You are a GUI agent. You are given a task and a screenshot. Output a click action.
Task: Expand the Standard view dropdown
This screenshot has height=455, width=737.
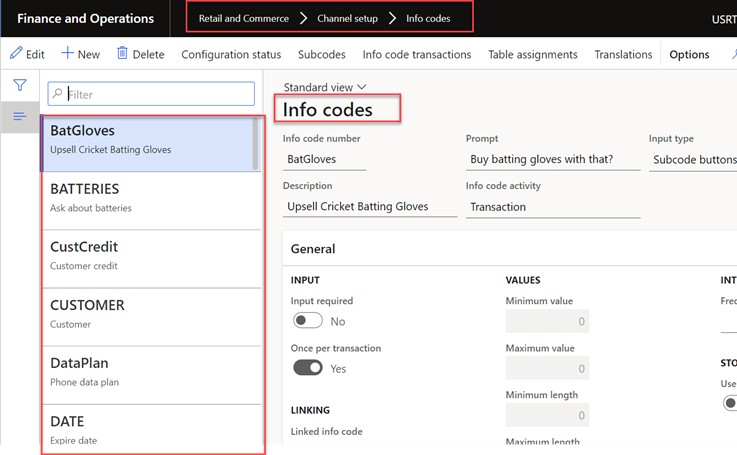click(x=324, y=87)
